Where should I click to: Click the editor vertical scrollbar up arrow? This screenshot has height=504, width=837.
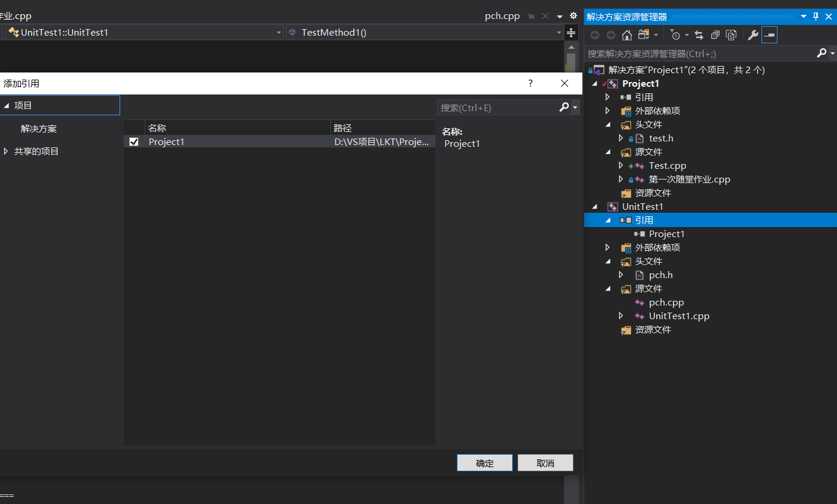point(571,47)
